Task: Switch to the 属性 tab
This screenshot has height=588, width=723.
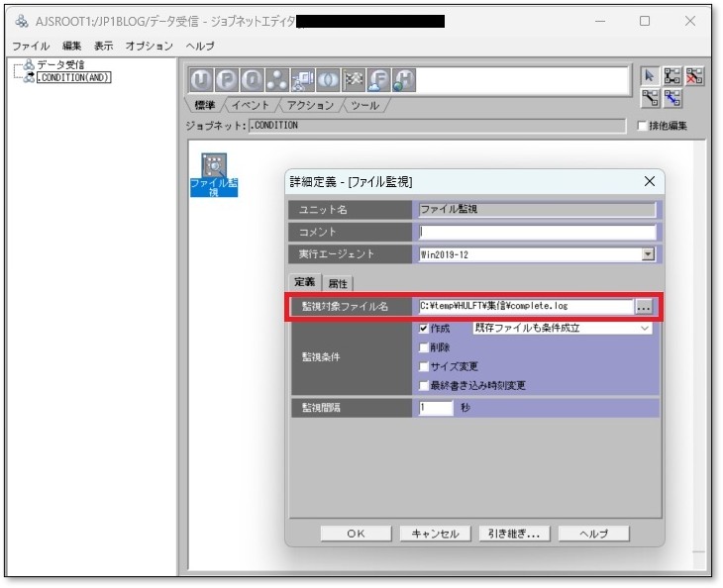Action: point(338,283)
